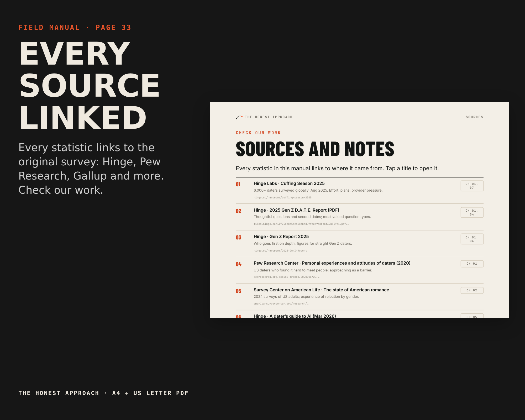Image resolution: width=525 pixels, height=420 pixels.
Task: Click The Honest Approach curved arrow logo
Action: (239, 117)
